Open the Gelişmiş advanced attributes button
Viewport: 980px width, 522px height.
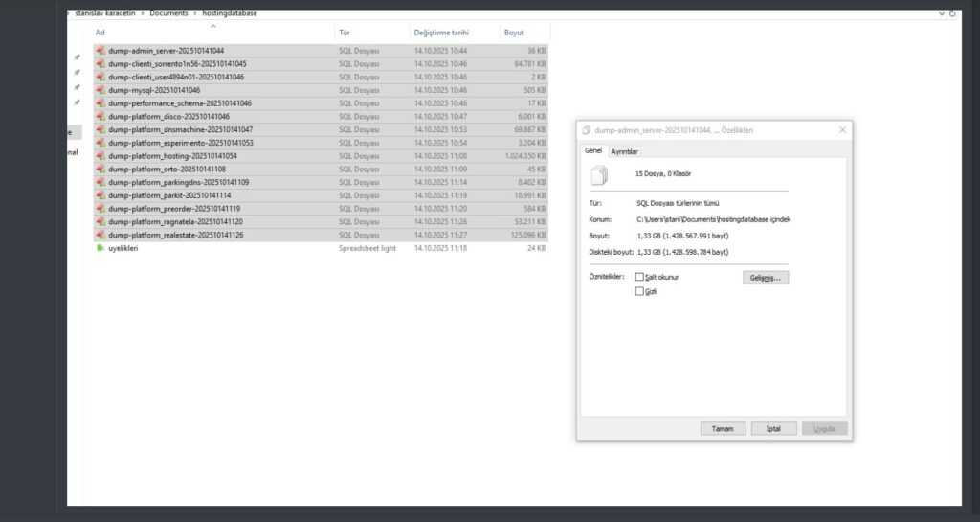click(x=765, y=278)
